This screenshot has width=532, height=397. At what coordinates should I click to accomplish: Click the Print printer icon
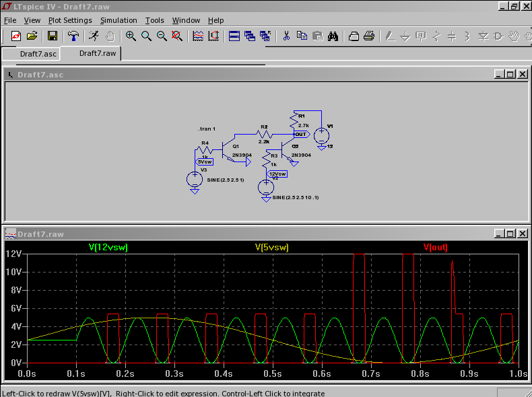(369, 36)
